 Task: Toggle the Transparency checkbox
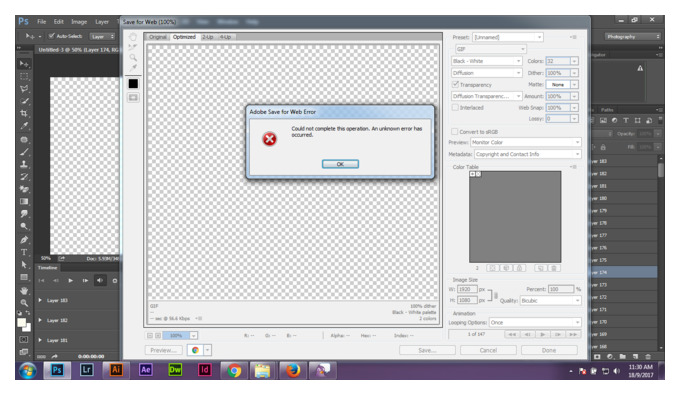(x=455, y=85)
